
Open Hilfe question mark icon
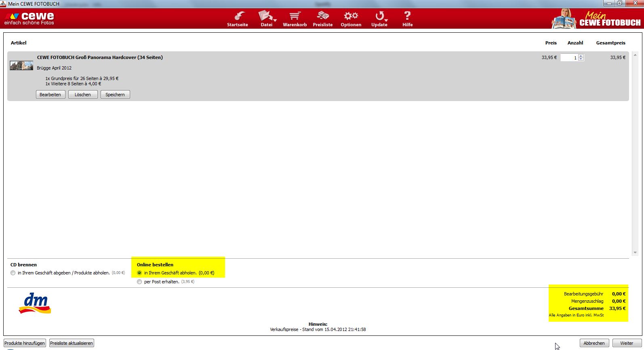pyautogui.click(x=407, y=19)
